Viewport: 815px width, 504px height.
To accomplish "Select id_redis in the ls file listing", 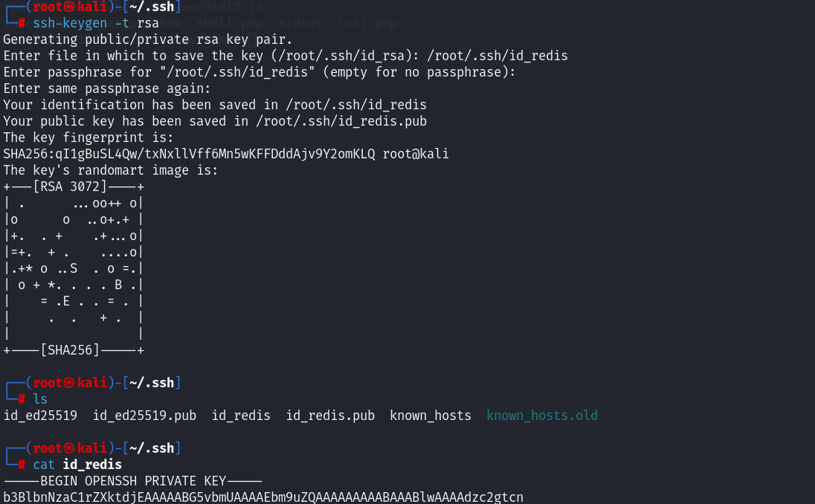I will click(x=241, y=416).
